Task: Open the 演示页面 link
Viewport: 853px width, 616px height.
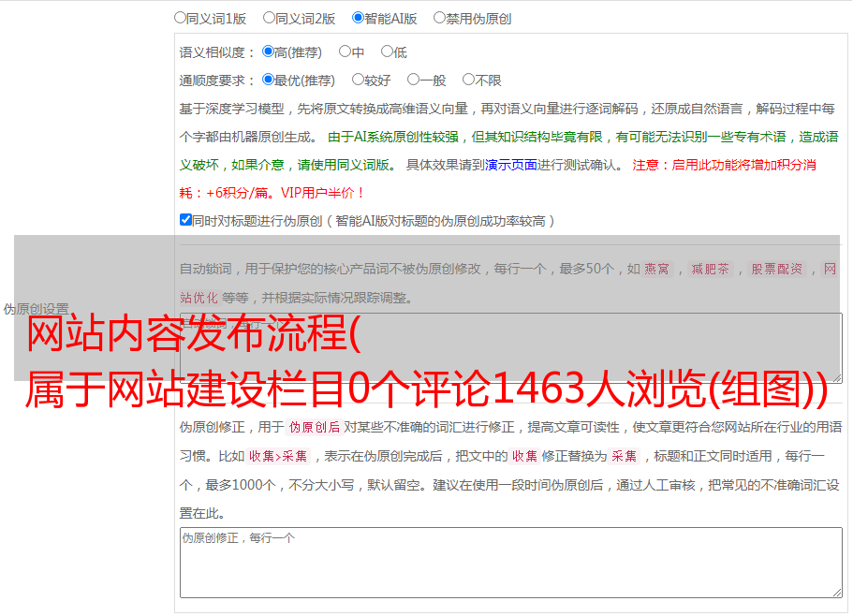Action: coord(511,165)
